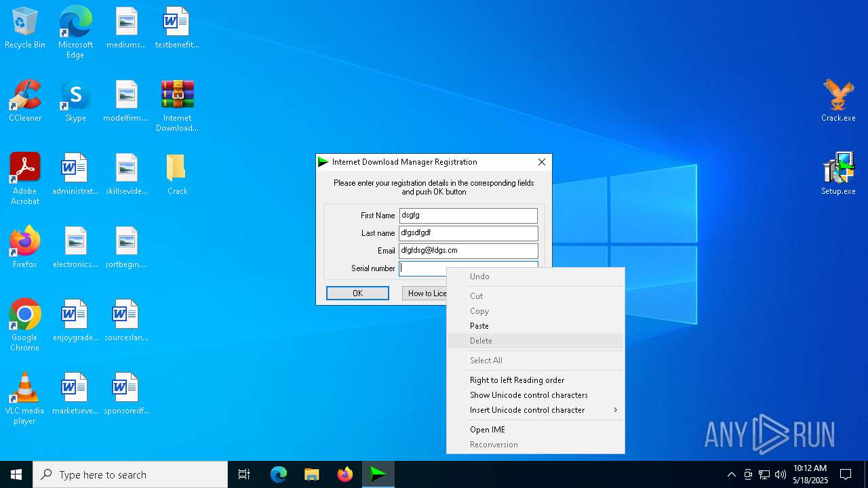
Task: Select the sponsoredf... Word document
Action: coord(126,394)
